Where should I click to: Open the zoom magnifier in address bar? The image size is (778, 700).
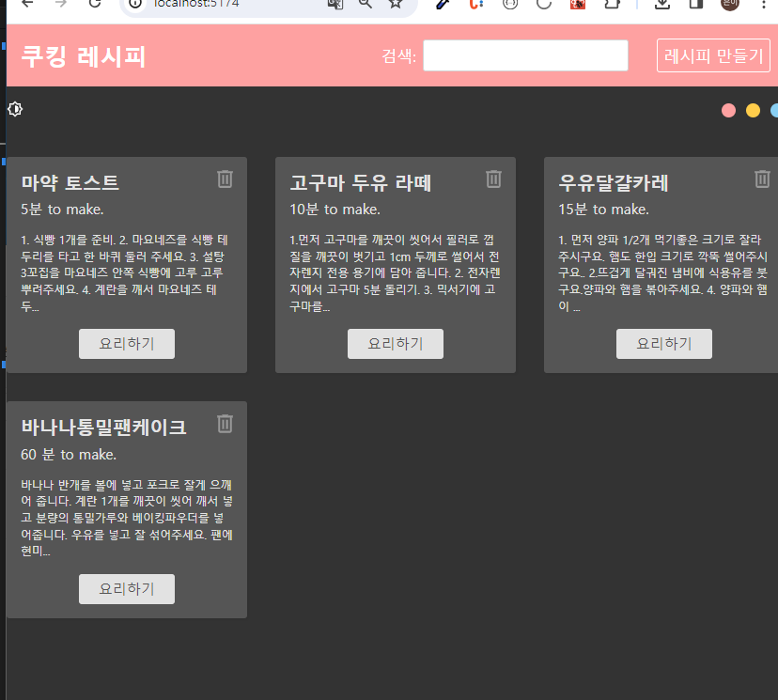(366, 4)
